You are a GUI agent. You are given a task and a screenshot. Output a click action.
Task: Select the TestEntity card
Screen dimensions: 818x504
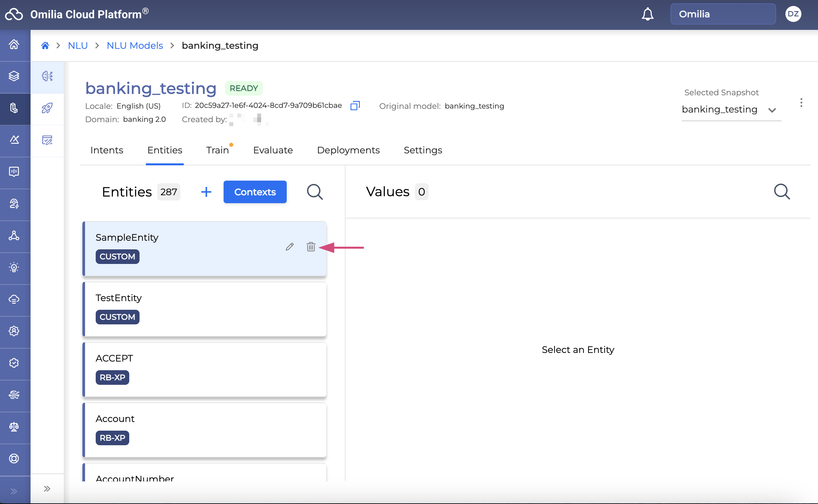pyautogui.click(x=204, y=309)
